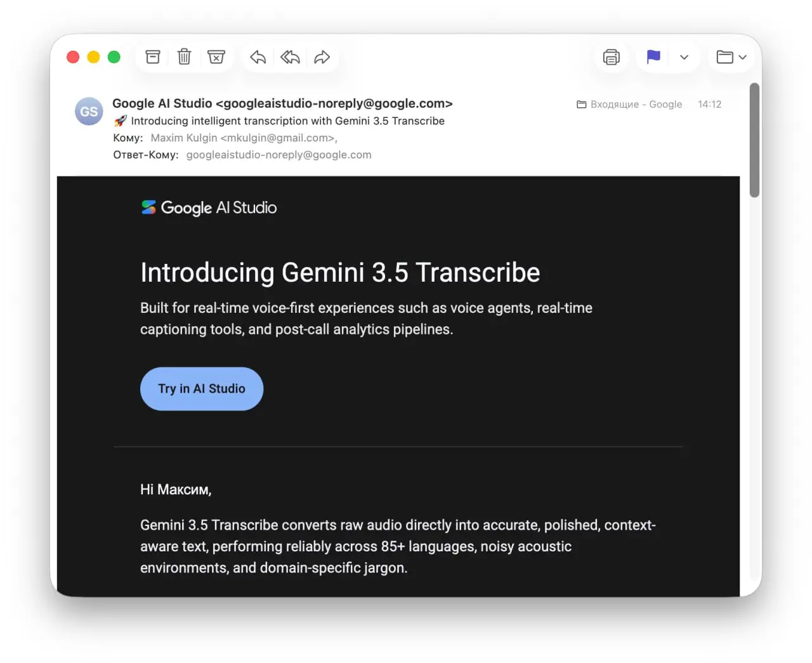Click the paragraph starting 'Gemini 3.5 Transcribe converts'
The image size is (812, 663).
click(x=398, y=546)
